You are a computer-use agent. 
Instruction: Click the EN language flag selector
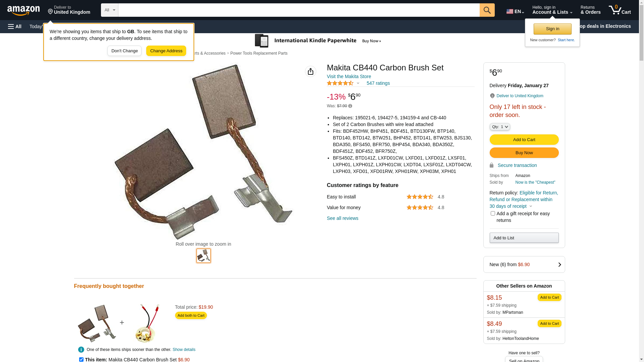515,11
